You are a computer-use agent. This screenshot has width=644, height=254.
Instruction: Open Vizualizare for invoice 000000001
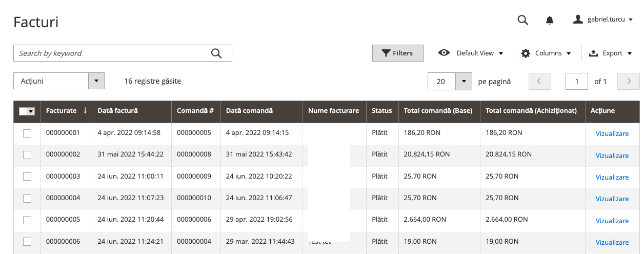click(x=612, y=134)
